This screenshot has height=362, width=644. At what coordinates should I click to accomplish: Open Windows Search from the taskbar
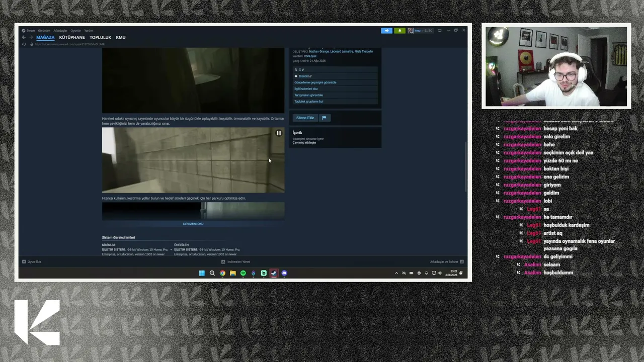tap(212, 273)
